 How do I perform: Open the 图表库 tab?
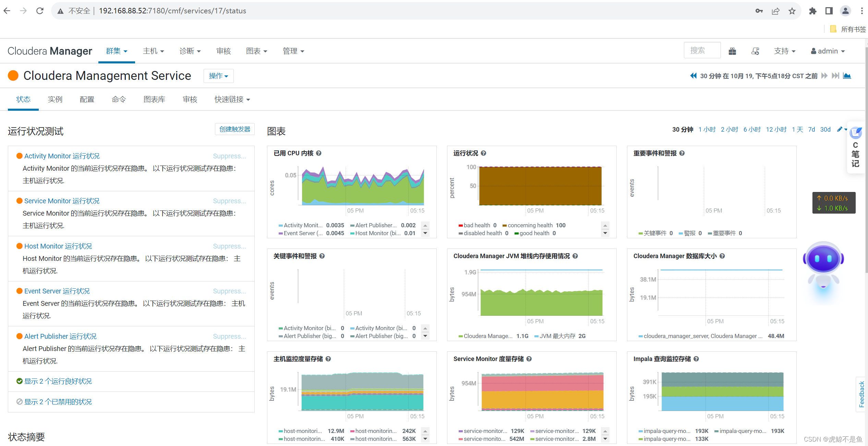pos(154,99)
